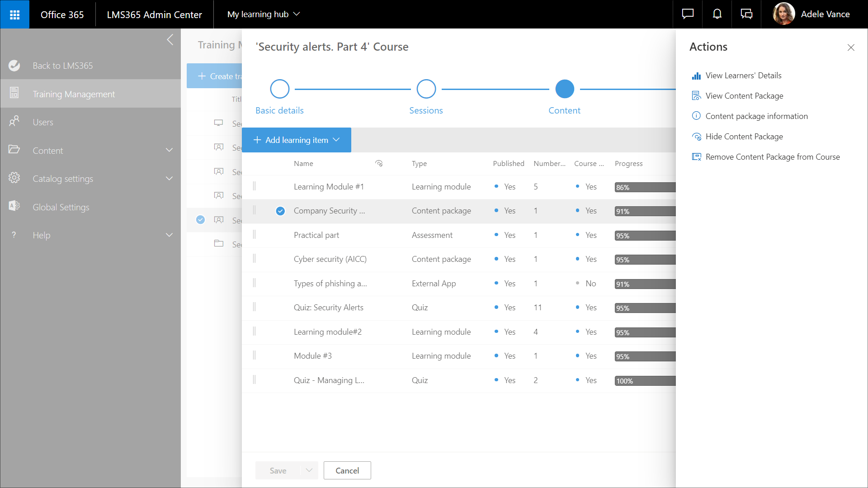Click the notifications bell icon
Image resolution: width=868 pixels, height=488 pixels.
[717, 14]
